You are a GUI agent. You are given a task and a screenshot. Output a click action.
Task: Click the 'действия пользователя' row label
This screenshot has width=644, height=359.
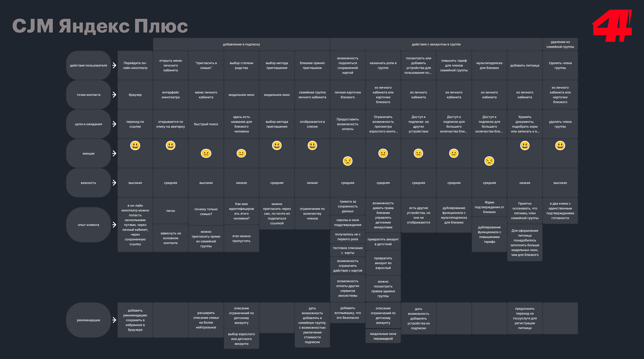click(x=89, y=65)
